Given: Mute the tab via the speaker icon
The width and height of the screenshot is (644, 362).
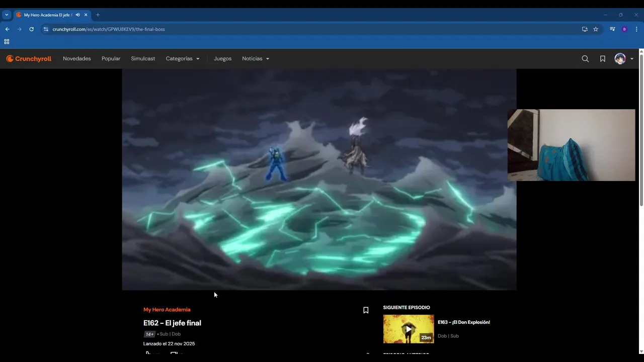Looking at the screenshot, I should (x=77, y=15).
